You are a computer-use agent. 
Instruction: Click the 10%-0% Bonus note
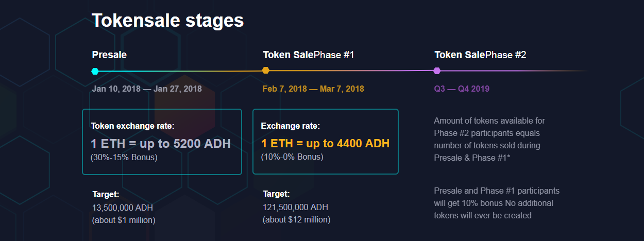[x=292, y=157]
